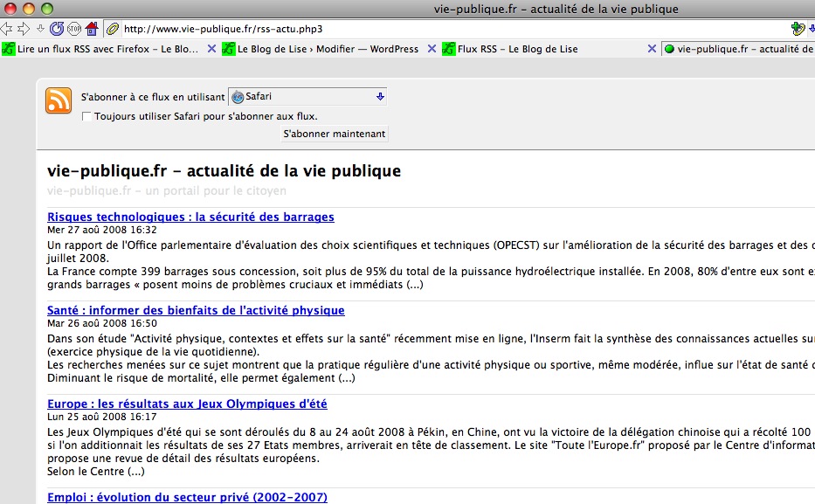Open the history dropdown arrow beside Forward
This screenshot has height=504, width=815.
click(x=40, y=29)
